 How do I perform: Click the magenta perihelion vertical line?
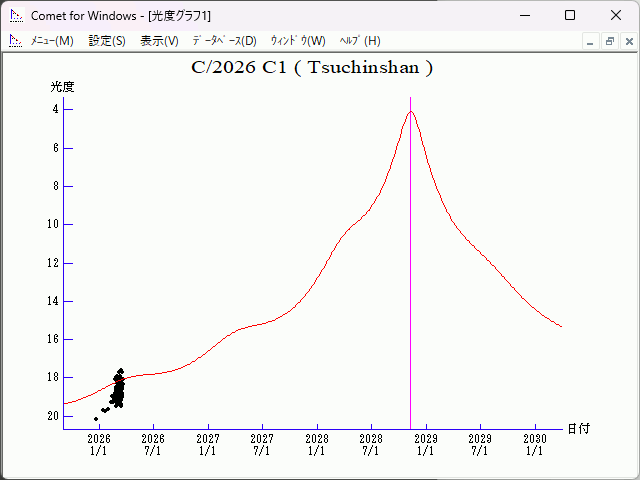coord(410,300)
